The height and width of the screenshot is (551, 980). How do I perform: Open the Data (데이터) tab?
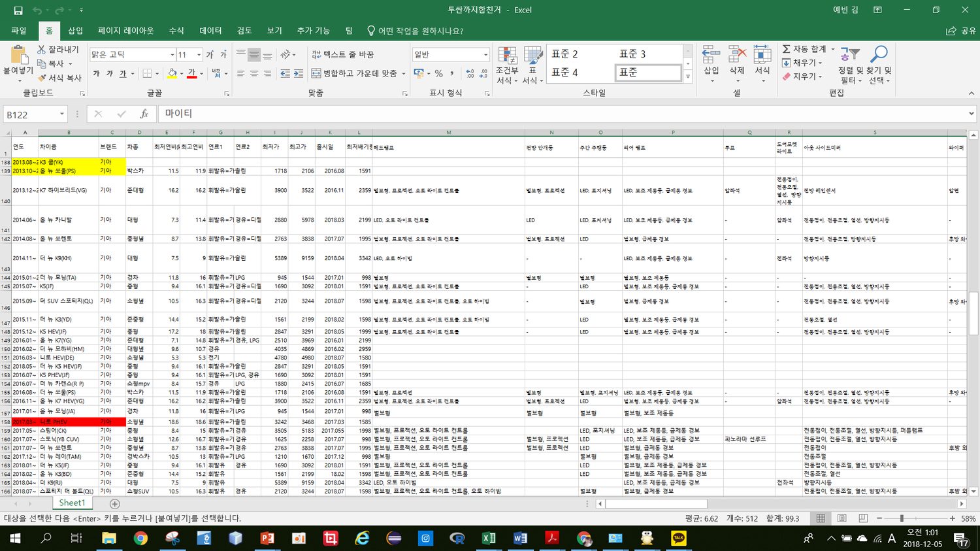(x=210, y=31)
